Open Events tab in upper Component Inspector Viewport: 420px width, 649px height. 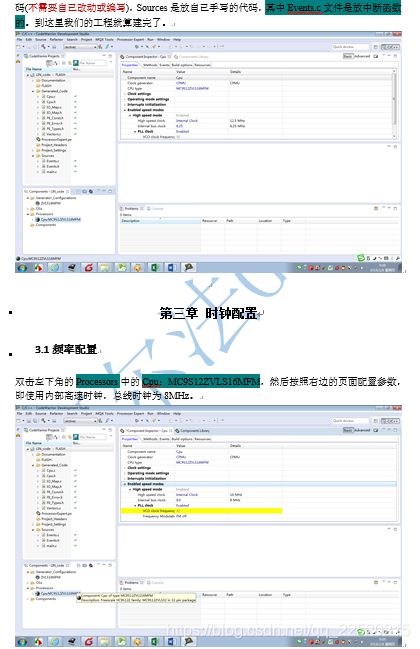[x=164, y=65]
